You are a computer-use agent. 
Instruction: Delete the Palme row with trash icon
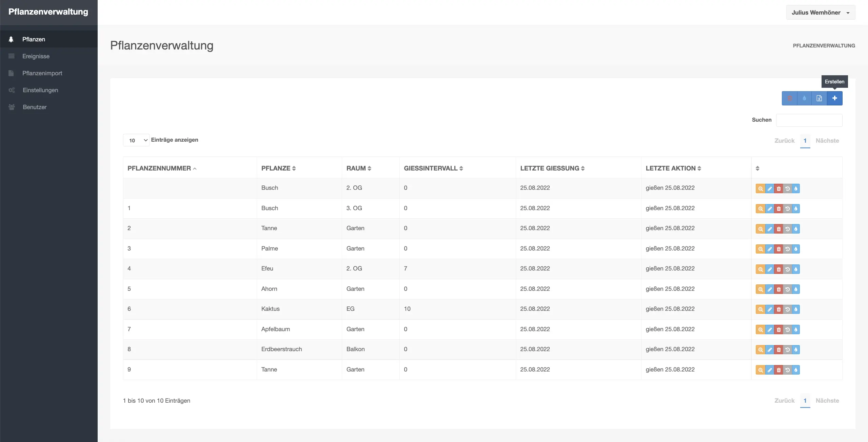pyautogui.click(x=779, y=249)
